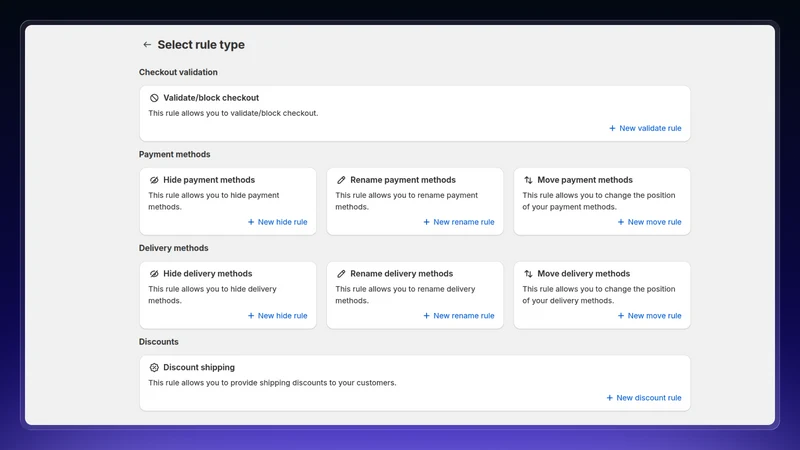Click the Delivery methods section heading
Image resolution: width=800 pixels, height=450 pixels.
tap(173, 248)
